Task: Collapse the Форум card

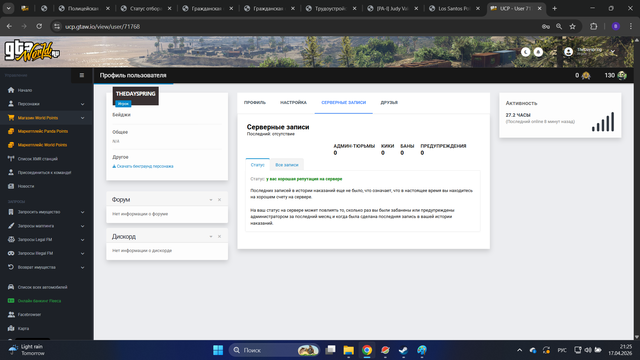Action: coord(211,200)
